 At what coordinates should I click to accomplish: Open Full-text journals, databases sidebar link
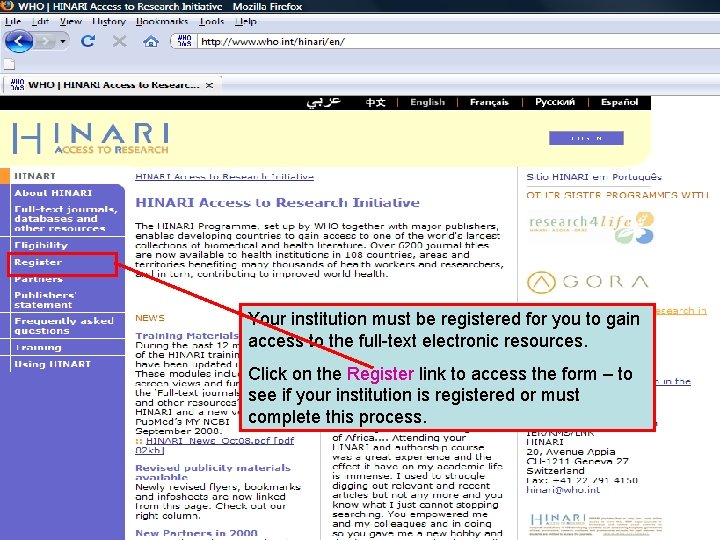66,219
